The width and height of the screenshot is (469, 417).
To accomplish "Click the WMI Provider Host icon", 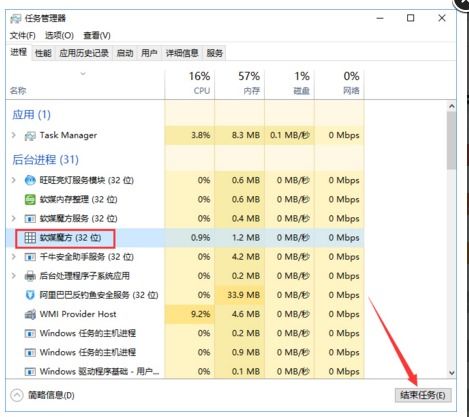I will 30,314.
